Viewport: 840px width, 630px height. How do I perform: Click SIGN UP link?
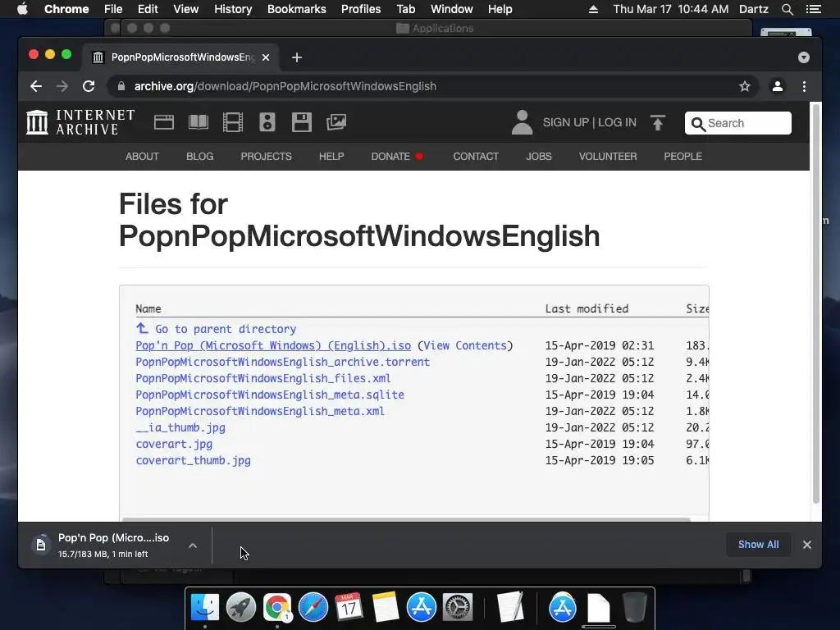pyautogui.click(x=566, y=123)
